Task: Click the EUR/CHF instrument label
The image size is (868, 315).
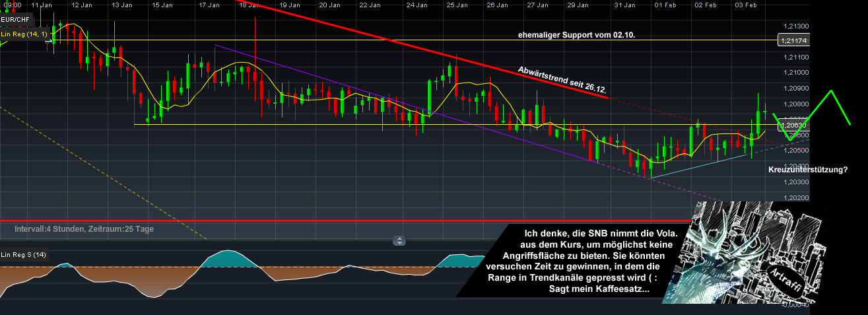Action: pyautogui.click(x=15, y=19)
